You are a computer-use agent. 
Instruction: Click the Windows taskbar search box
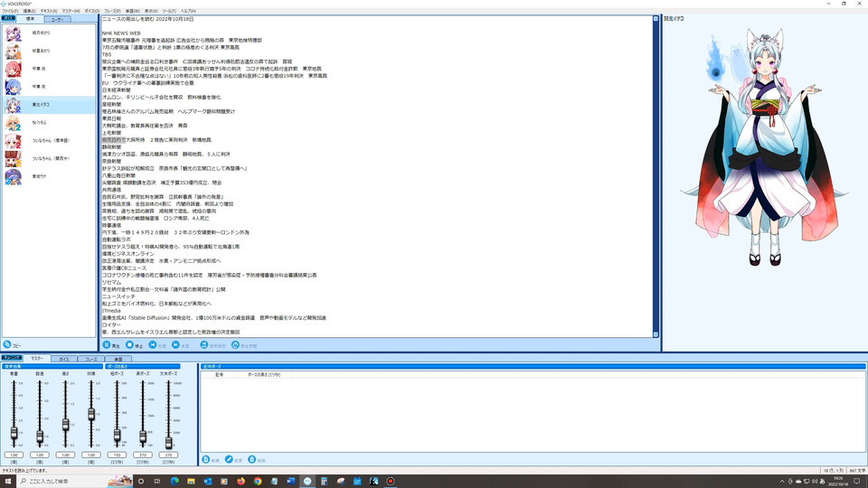click(x=75, y=481)
